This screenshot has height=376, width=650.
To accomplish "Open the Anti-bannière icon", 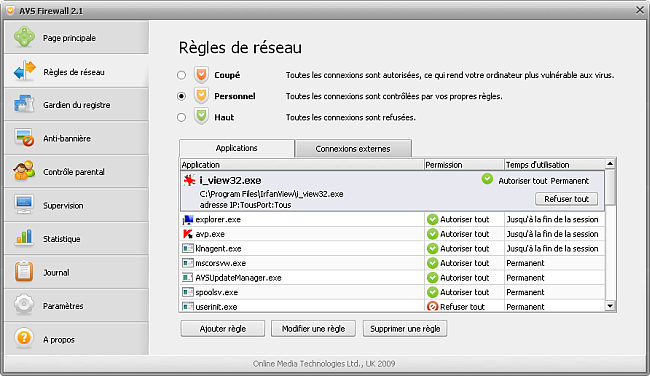I will click(x=24, y=138).
